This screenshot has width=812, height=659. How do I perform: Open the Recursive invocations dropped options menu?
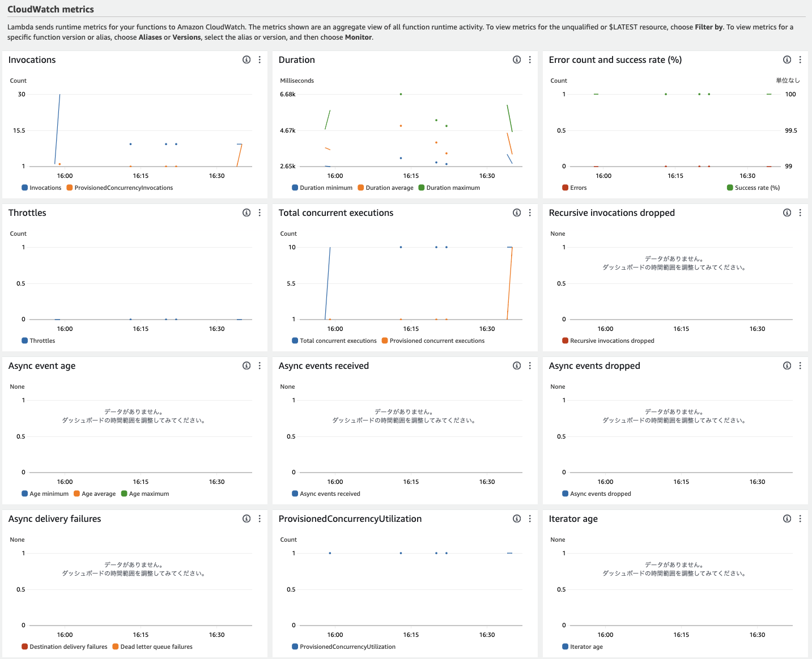[x=800, y=212]
